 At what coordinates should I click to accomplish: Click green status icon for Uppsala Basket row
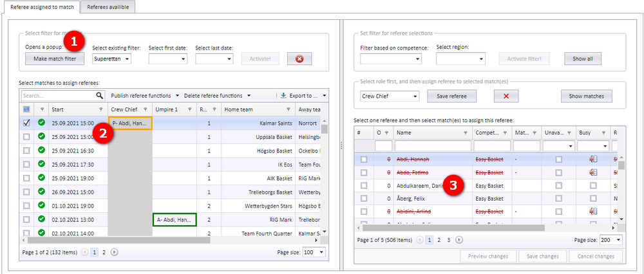click(x=41, y=136)
